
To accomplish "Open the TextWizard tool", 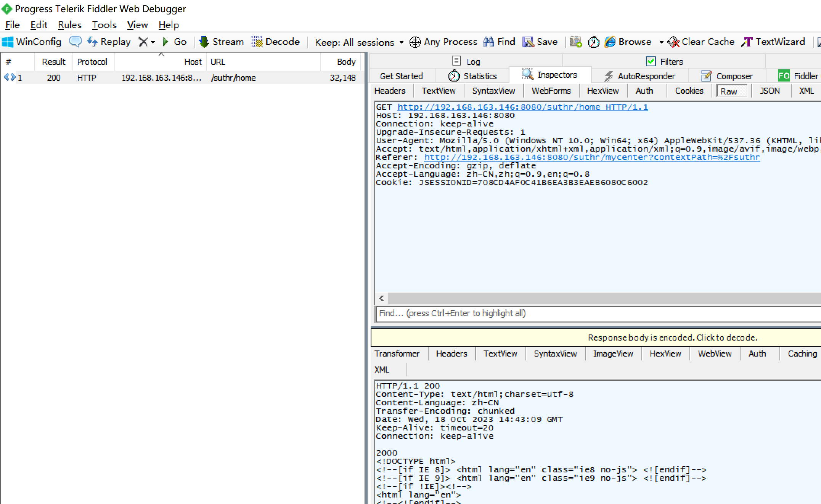I will click(773, 42).
